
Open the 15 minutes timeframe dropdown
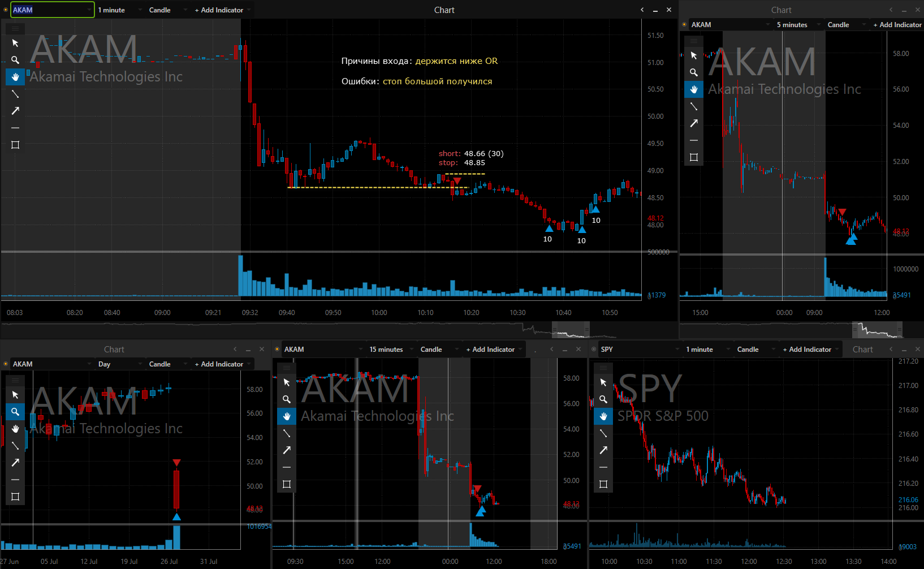point(391,349)
